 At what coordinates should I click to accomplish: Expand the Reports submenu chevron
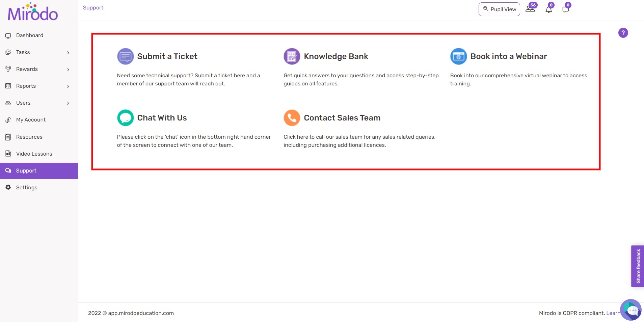coord(68,86)
